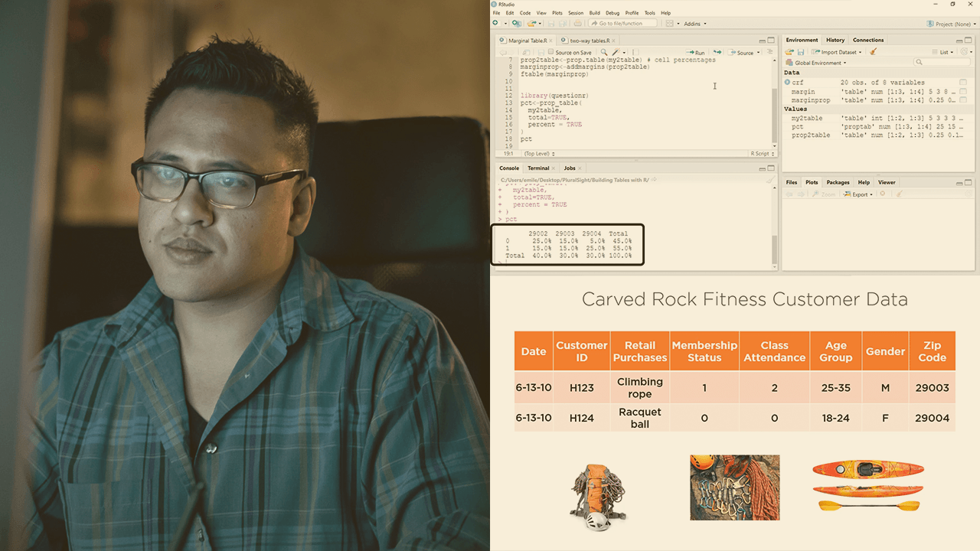Save the workspace with the save disk icon
Viewport: 980px width, 551px height.
point(801,52)
